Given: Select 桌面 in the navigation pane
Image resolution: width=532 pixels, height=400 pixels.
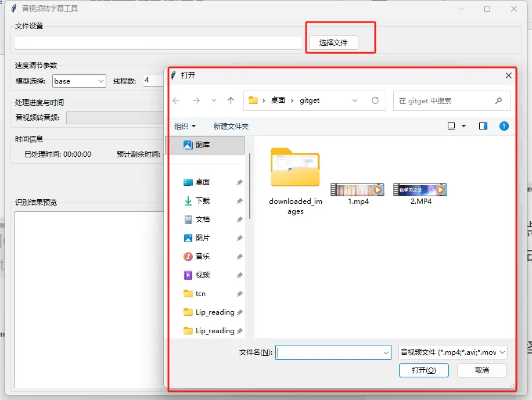Looking at the screenshot, I should coord(203,182).
